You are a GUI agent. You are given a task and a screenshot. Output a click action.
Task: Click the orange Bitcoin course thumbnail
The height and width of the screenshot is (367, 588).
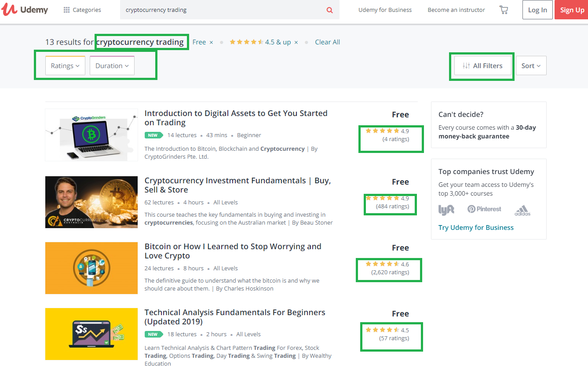coord(91,268)
